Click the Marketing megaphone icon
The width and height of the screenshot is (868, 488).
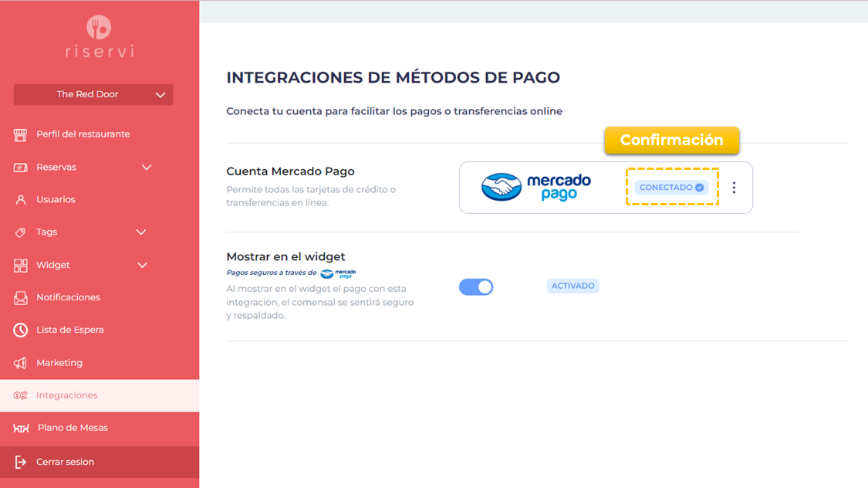coord(21,363)
